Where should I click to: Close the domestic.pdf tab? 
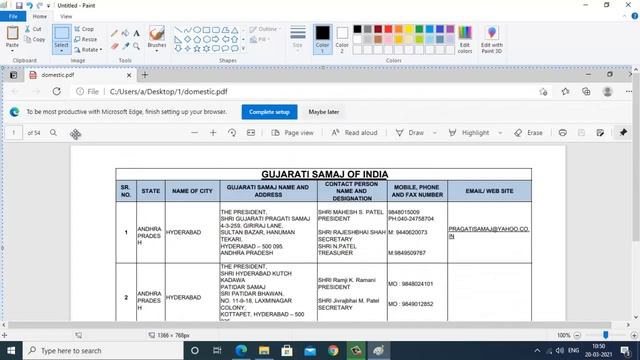click(129, 75)
